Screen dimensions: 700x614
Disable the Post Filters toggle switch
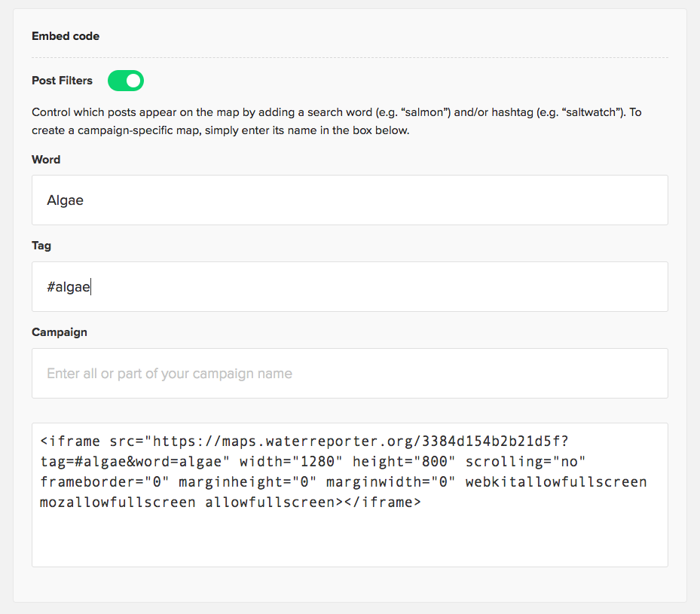[x=126, y=81]
